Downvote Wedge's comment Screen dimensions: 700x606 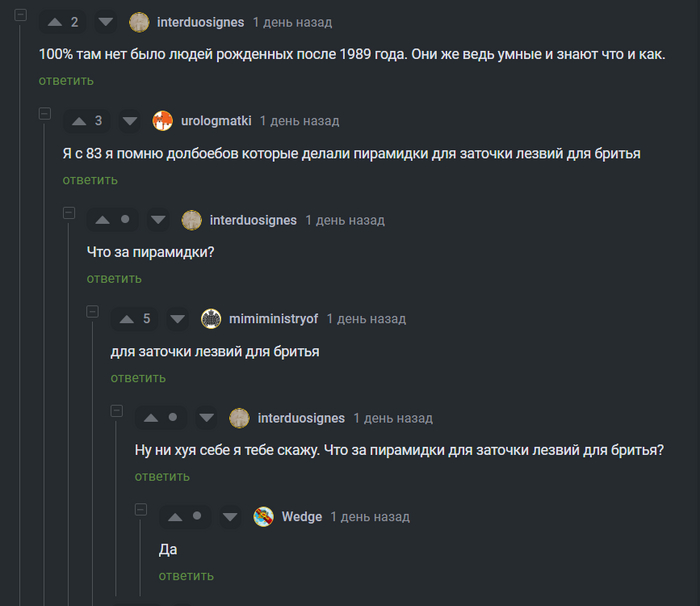[230, 517]
